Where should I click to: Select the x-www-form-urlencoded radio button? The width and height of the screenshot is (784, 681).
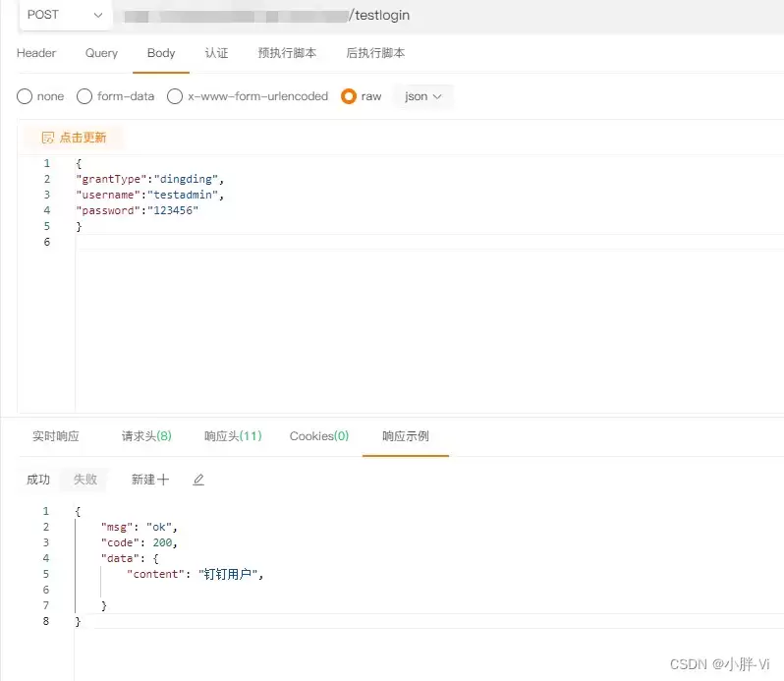(x=175, y=96)
